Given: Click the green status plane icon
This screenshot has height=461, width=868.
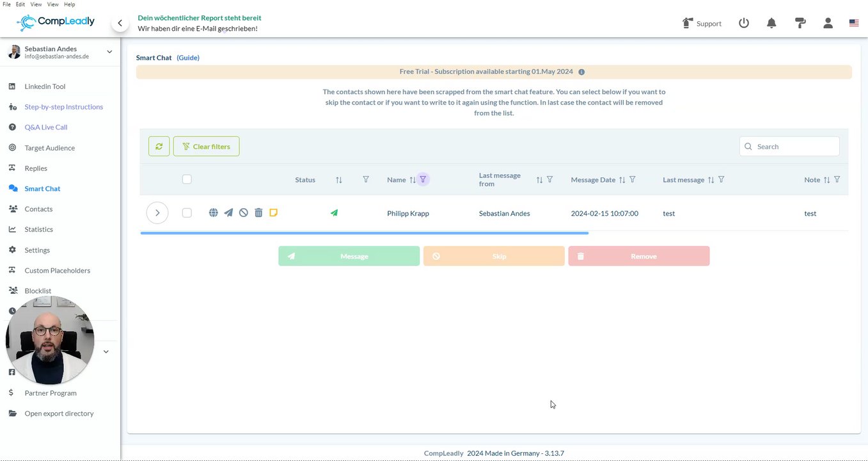Looking at the screenshot, I should tap(334, 213).
